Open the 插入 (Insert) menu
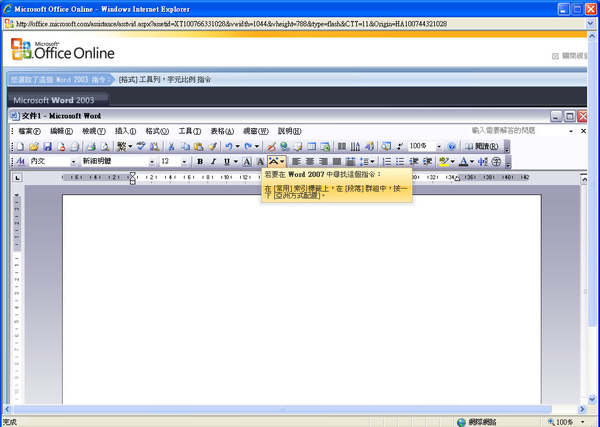The image size is (600, 427). click(x=126, y=131)
